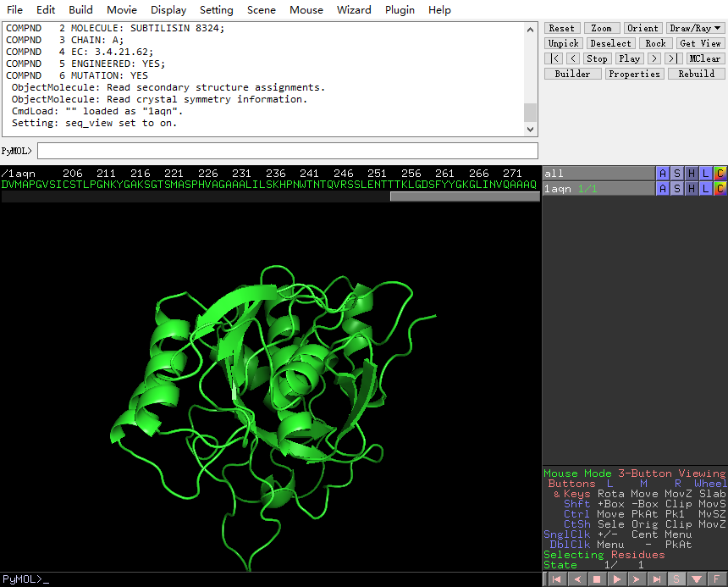
Task: Click the play triangle icon in bottom bar
Action: (x=616, y=579)
